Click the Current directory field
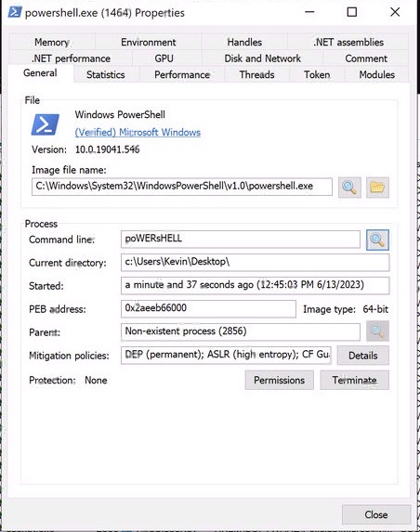This screenshot has width=420, height=532. pos(255,262)
